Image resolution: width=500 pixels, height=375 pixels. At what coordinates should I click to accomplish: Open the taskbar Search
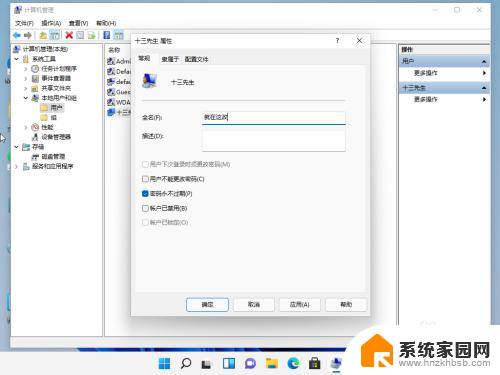(186, 363)
